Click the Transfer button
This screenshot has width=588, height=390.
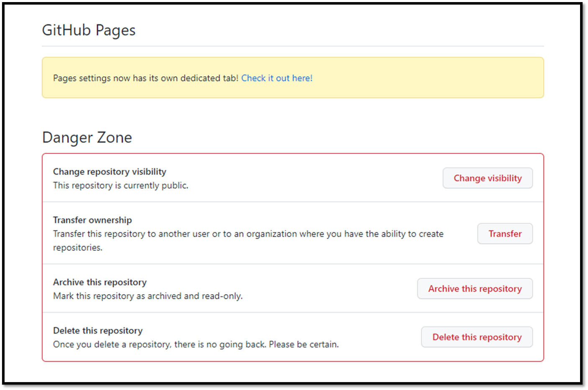505,234
